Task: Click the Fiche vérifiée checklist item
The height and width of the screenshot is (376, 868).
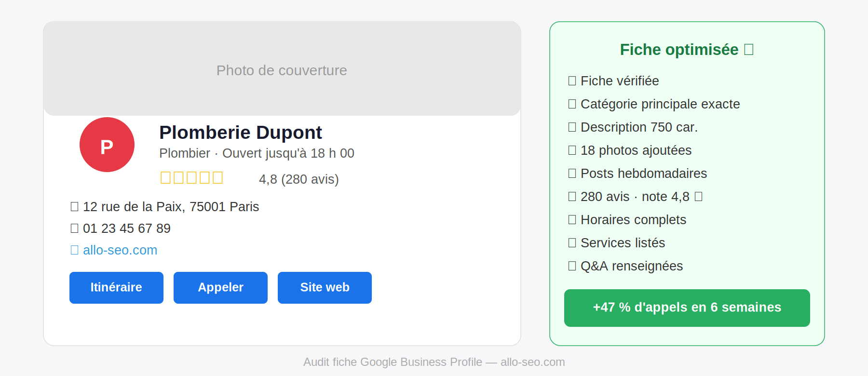Action: [613, 81]
